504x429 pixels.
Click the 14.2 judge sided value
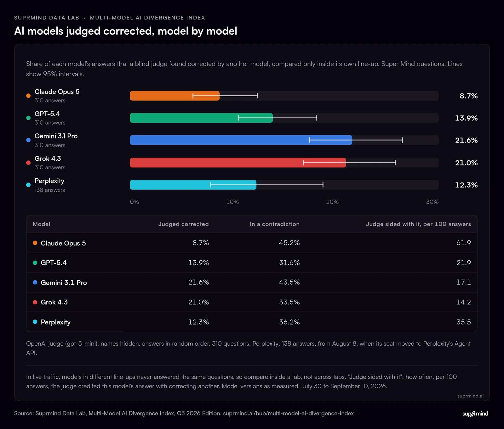[464, 302]
